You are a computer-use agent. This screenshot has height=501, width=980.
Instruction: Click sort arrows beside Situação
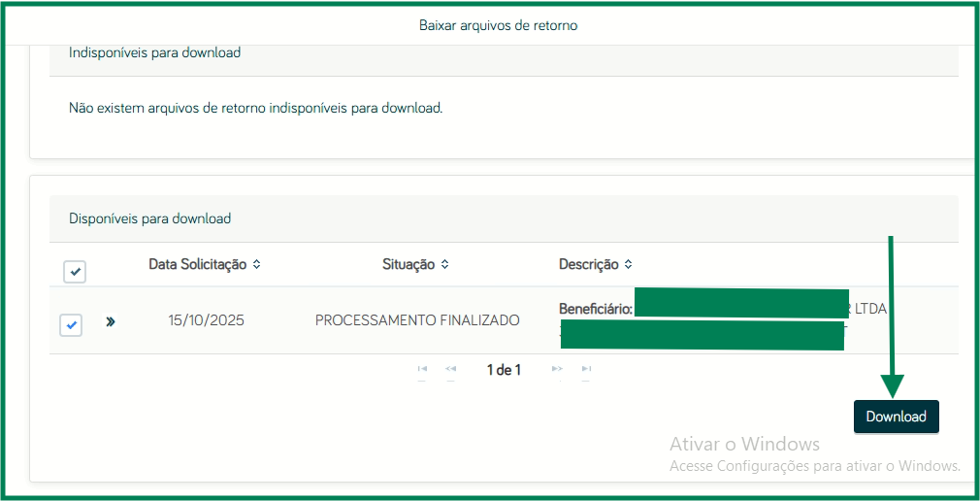coord(444,264)
